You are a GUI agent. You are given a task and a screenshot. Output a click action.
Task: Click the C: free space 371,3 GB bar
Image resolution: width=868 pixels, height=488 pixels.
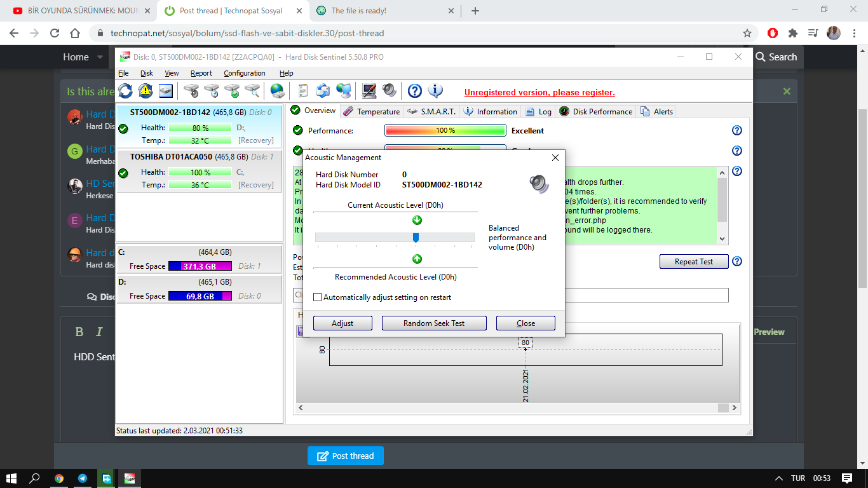(200, 266)
